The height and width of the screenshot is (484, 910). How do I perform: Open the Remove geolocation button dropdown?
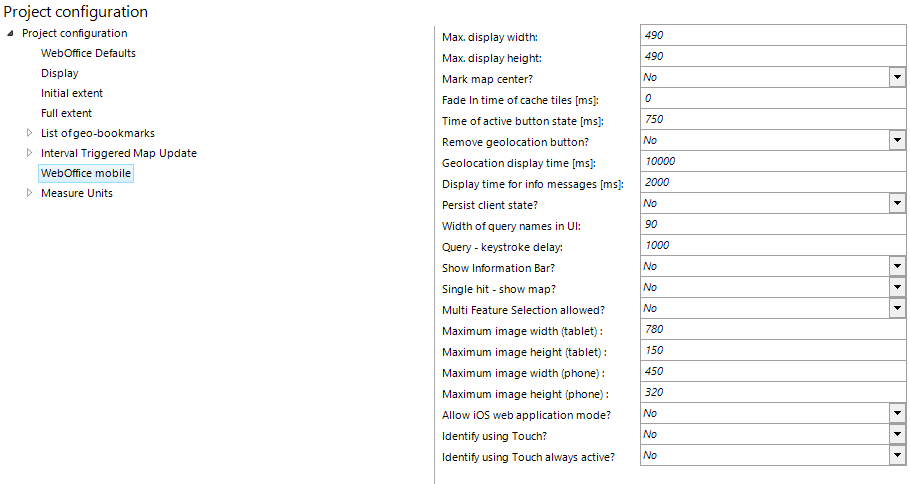(x=896, y=141)
